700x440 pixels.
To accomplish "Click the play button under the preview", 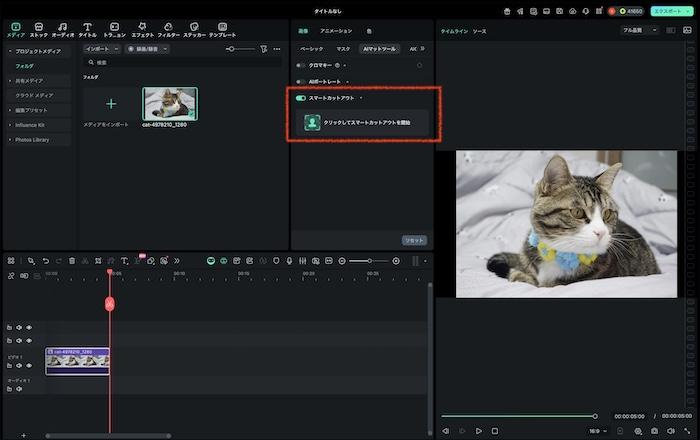I will pos(479,431).
